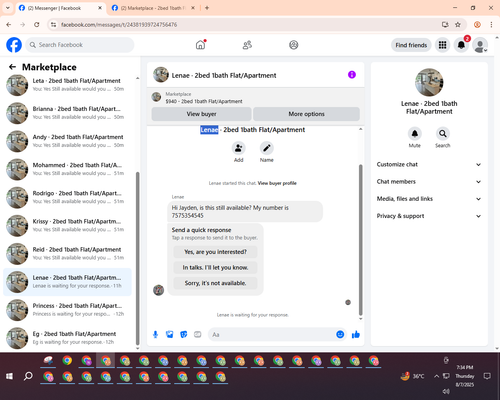
Task: Open Princess conversation in list
Action: (x=67, y=310)
